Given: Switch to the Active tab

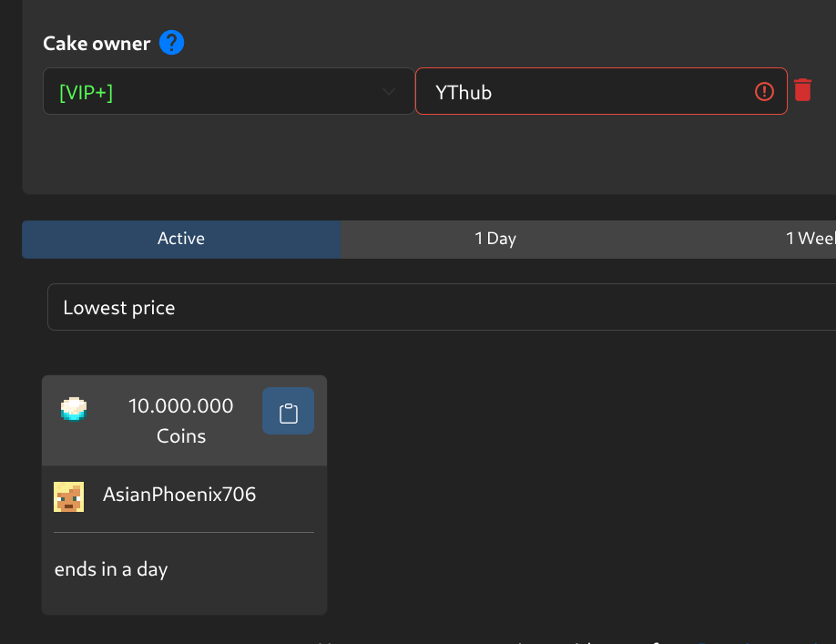Looking at the screenshot, I should [x=180, y=239].
